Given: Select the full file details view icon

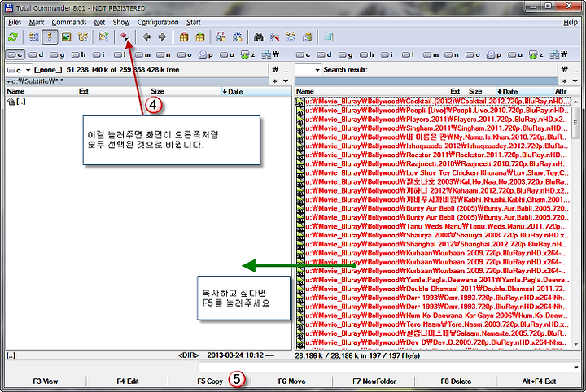Looking at the screenshot, I should point(50,37).
